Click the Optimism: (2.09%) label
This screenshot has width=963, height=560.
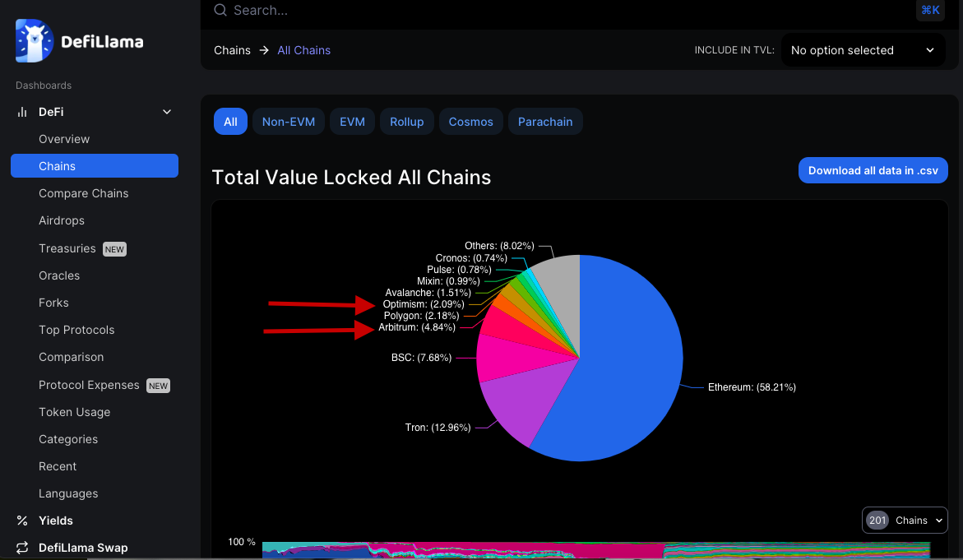(424, 304)
